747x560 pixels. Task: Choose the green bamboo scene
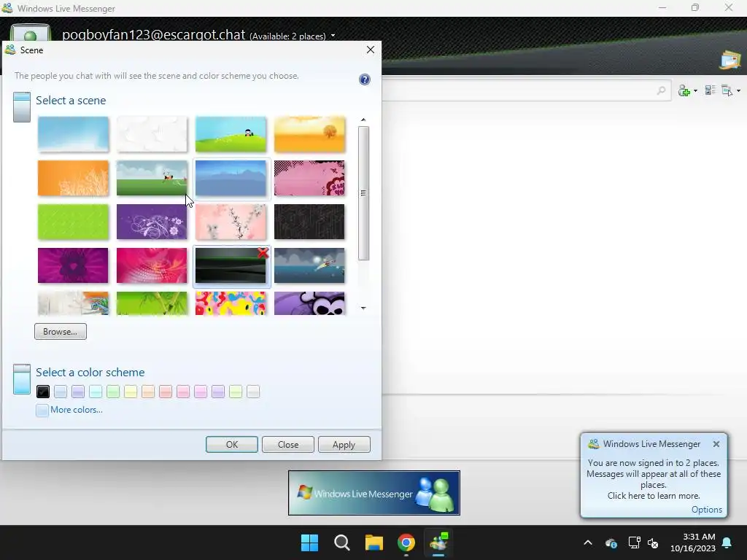click(152, 303)
